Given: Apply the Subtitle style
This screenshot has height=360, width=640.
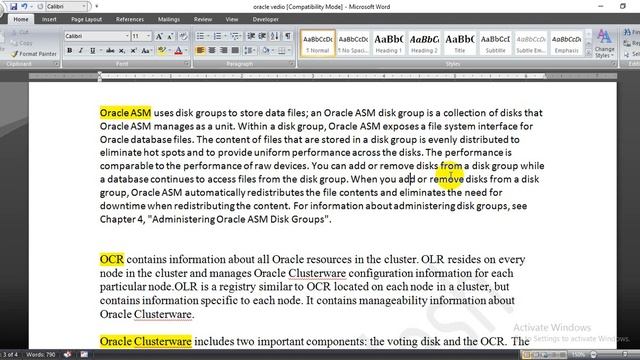Looking at the screenshot, I should coord(495,43).
